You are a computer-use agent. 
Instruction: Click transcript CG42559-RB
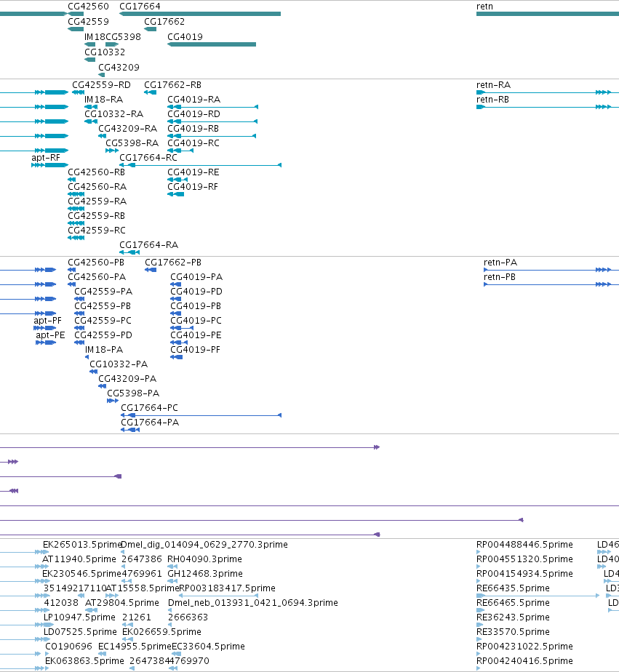click(x=97, y=216)
